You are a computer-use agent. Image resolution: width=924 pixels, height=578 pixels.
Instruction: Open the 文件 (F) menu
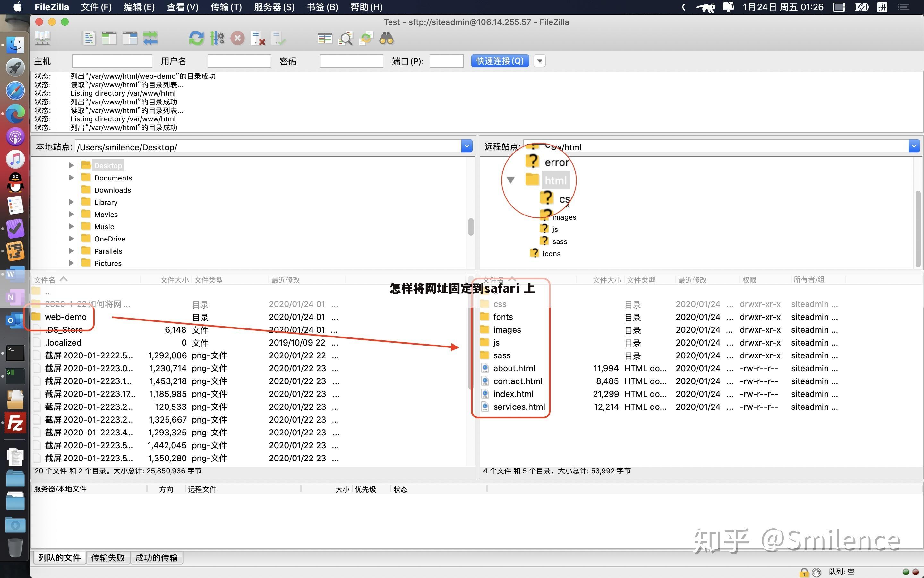(96, 7)
